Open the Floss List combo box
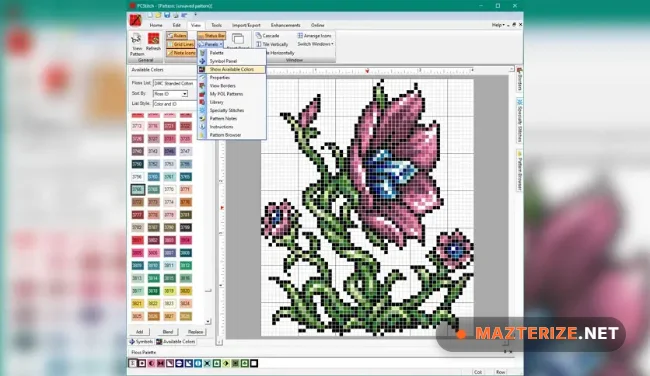The height and width of the screenshot is (376, 650). coord(174,83)
